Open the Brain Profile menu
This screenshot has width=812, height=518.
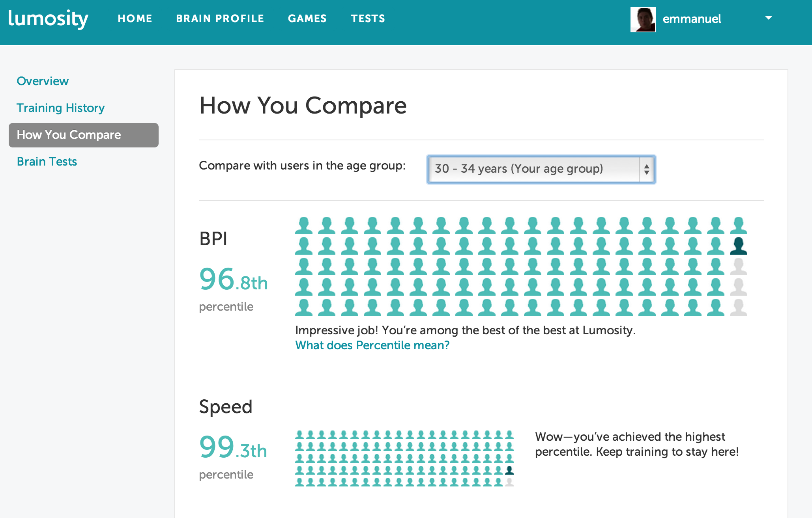point(220,19)
